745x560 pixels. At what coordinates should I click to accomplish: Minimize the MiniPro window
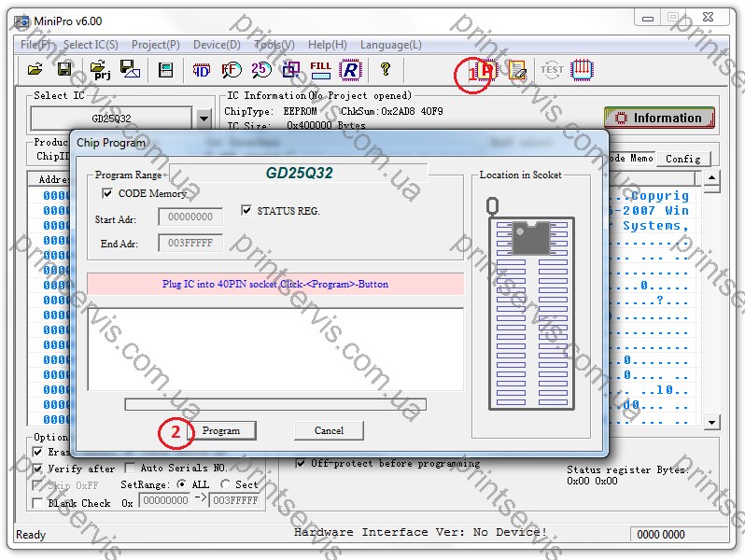pos(648,19)
